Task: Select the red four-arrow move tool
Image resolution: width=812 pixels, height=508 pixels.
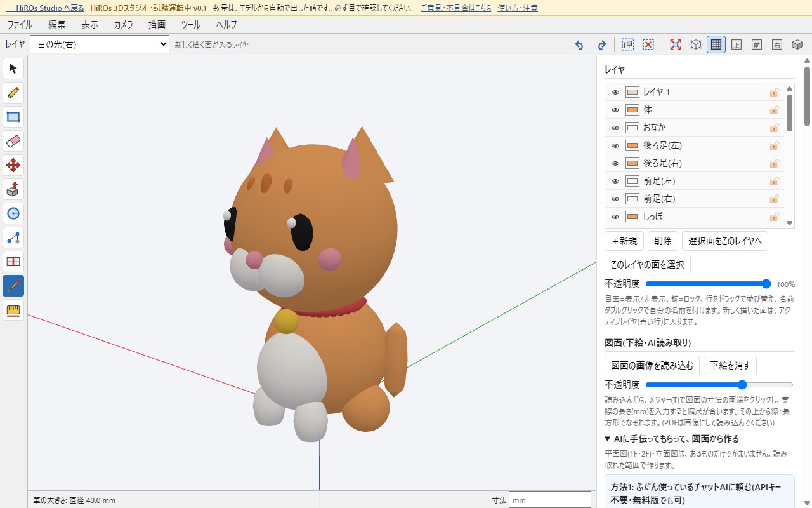Action: click(x=13, y=165)
